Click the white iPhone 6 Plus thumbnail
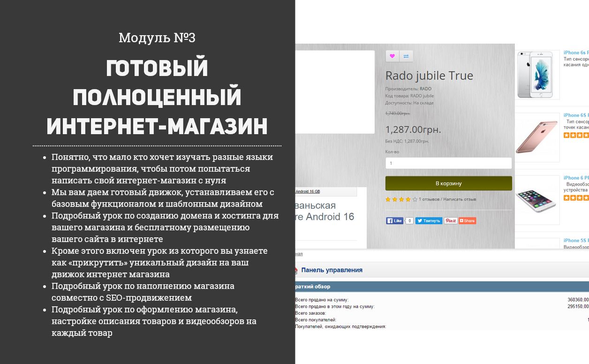Screen dimensions: 589x364 pyautogui.click(x=538, y=200)
